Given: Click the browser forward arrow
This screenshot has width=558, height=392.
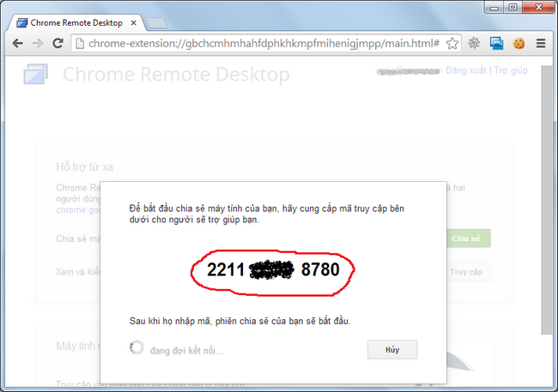Looking at the screenshot, I should click(x=37, y=42).
